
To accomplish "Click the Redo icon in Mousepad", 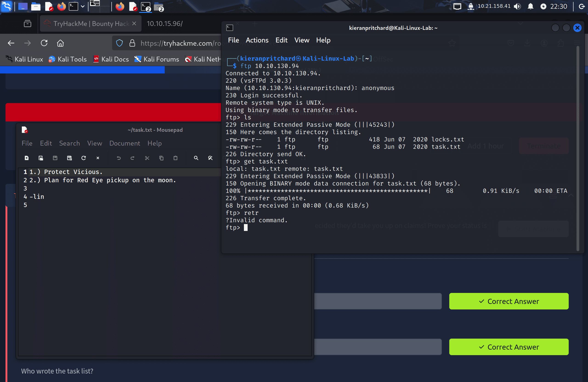I will [x=133, y=158].
